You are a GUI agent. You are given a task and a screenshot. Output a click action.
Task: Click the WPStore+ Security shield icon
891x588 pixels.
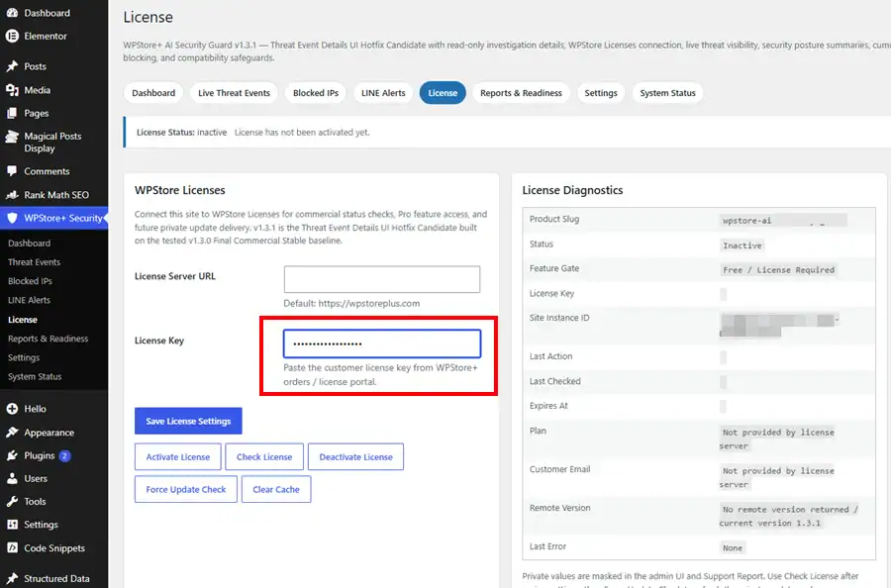(12, 218)
